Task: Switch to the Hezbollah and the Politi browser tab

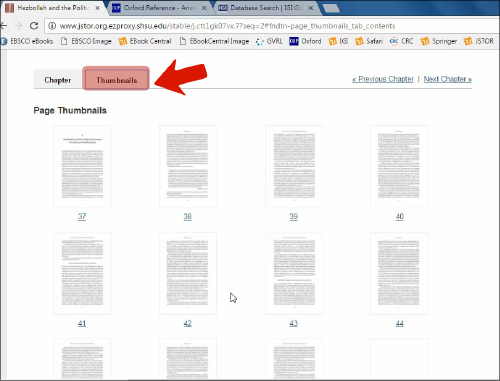Action: [x=53, y=8]
